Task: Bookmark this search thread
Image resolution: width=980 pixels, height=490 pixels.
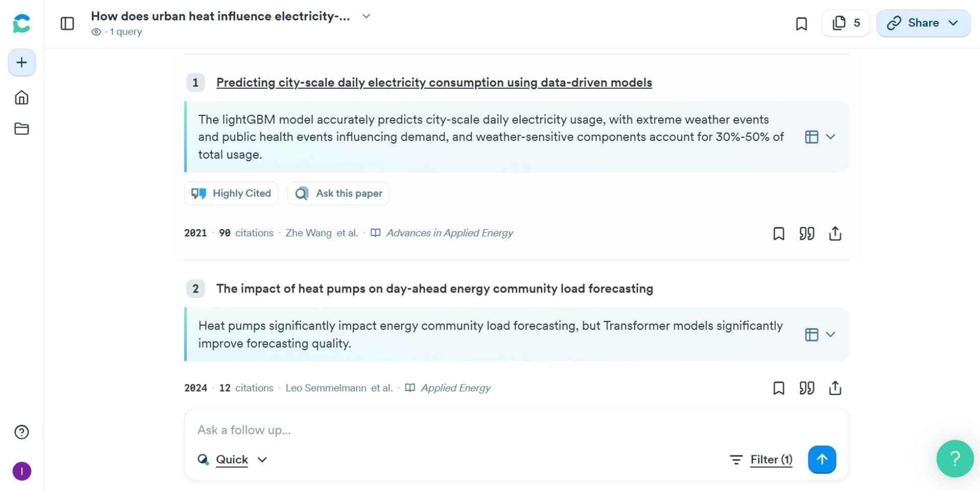Action: [801, 23]
